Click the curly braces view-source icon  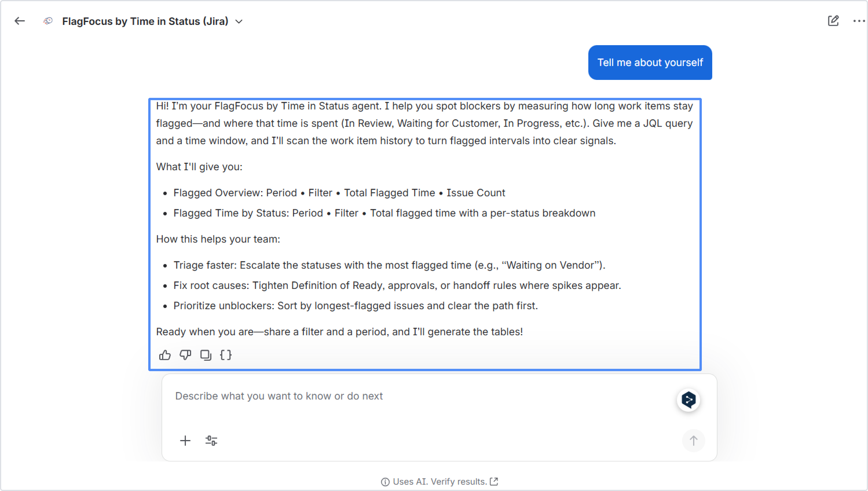point(226,355)
